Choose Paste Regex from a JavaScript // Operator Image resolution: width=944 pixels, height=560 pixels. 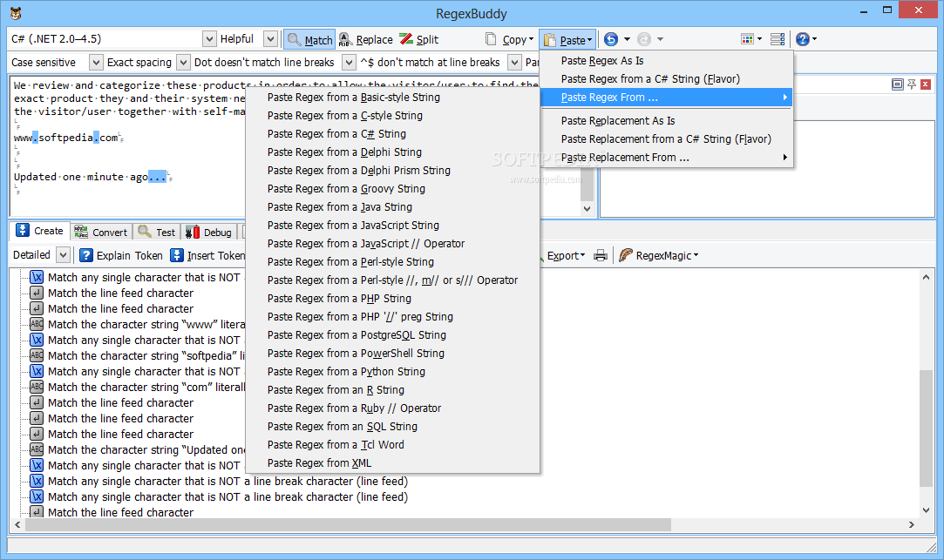(392, 244)
